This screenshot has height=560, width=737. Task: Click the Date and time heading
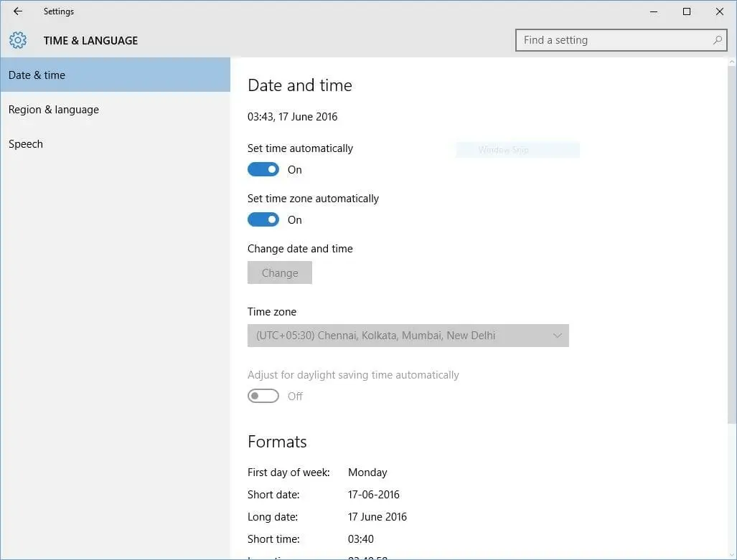click(300, 85)
